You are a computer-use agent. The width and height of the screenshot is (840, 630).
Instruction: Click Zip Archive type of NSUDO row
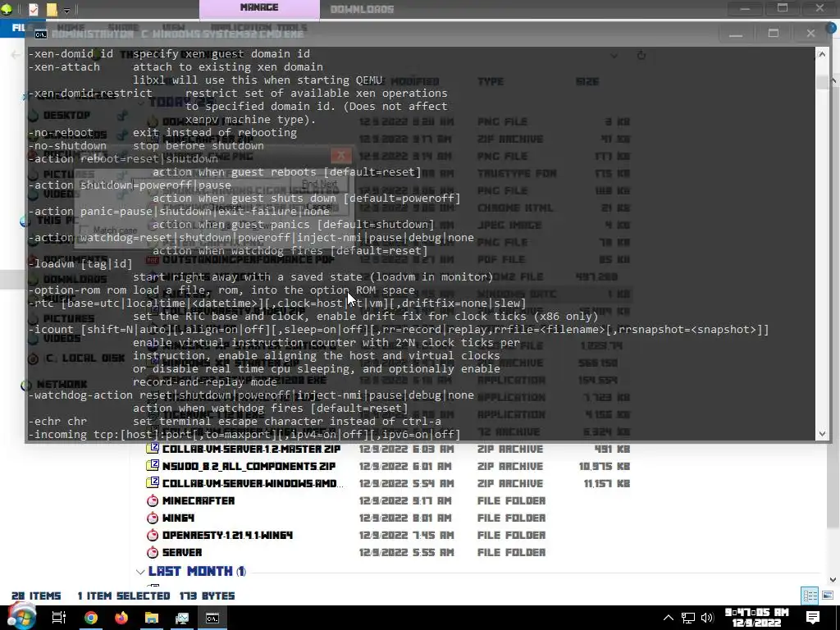coord(510,466)
